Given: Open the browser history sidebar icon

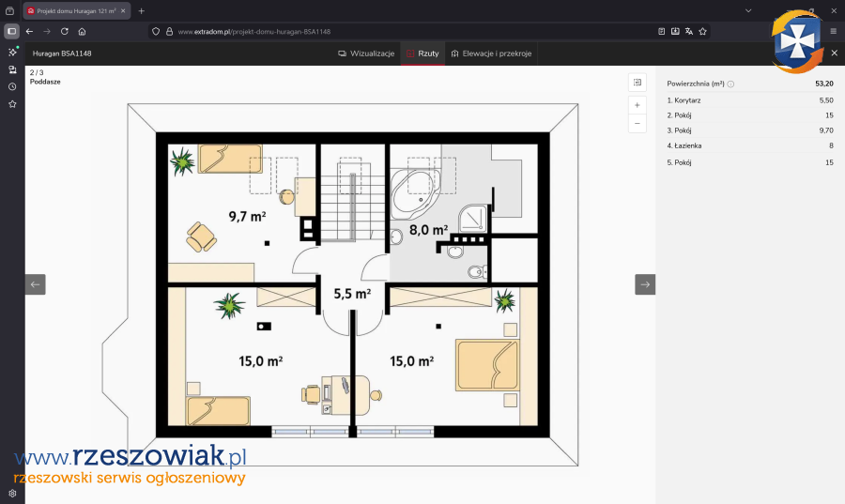Looking at the screenshot, I should tap(12, 86).
